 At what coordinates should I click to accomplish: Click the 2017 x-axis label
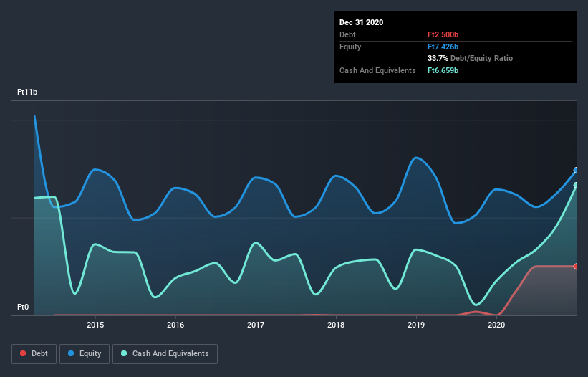pos(256,325)
